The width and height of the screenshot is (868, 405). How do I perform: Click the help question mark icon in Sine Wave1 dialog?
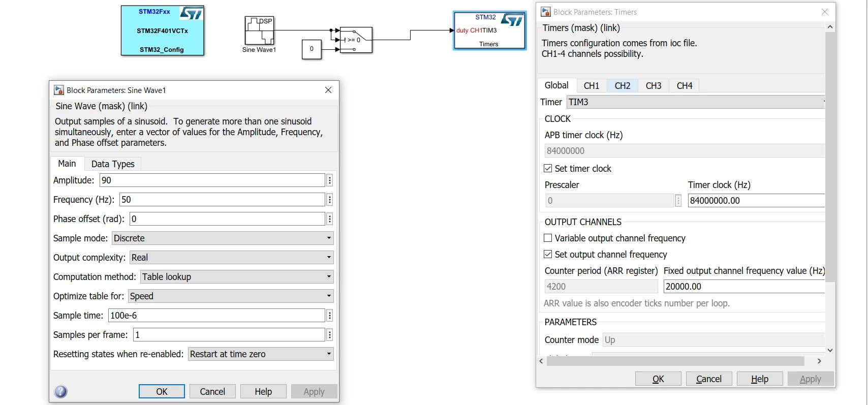60,391
